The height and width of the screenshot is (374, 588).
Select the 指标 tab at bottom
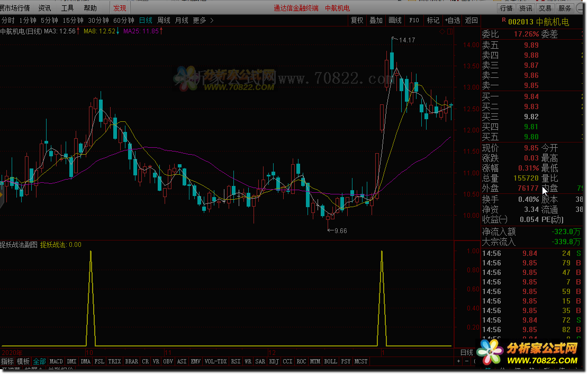click(7, 361)
